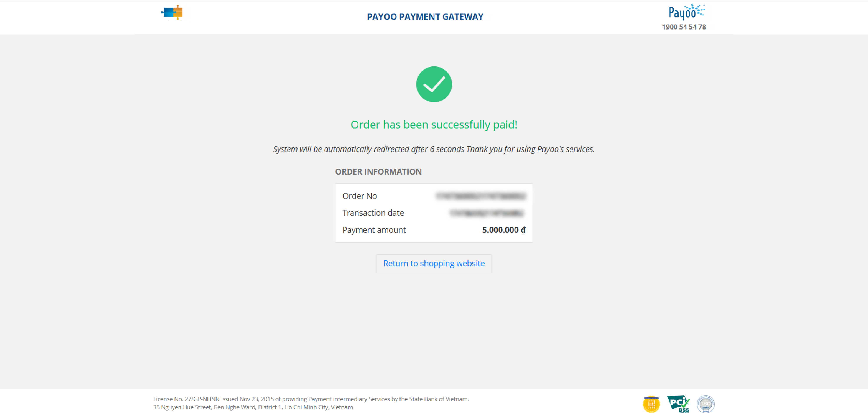Screen dimensions: 868x417
Task: Click the payment amount 5.000.000 đ
Action: point(504,230)
